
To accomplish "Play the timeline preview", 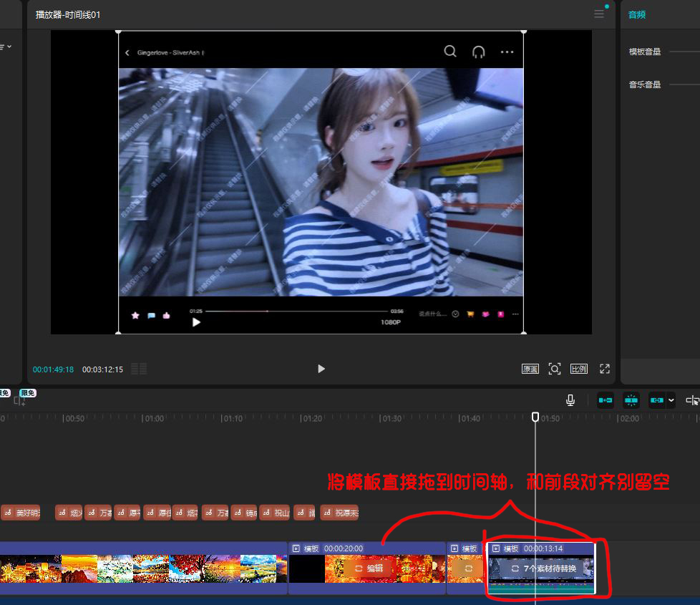I will pyautogui.click(x=321, y=369).
